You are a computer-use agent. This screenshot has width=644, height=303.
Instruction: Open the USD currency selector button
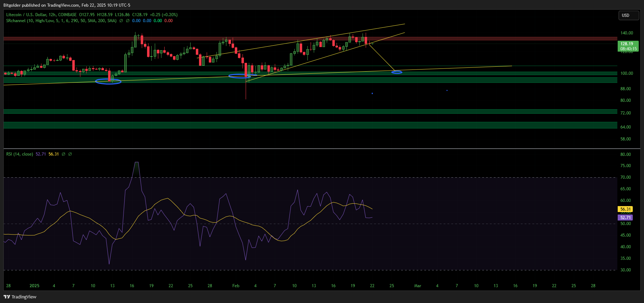coord(628,15)
